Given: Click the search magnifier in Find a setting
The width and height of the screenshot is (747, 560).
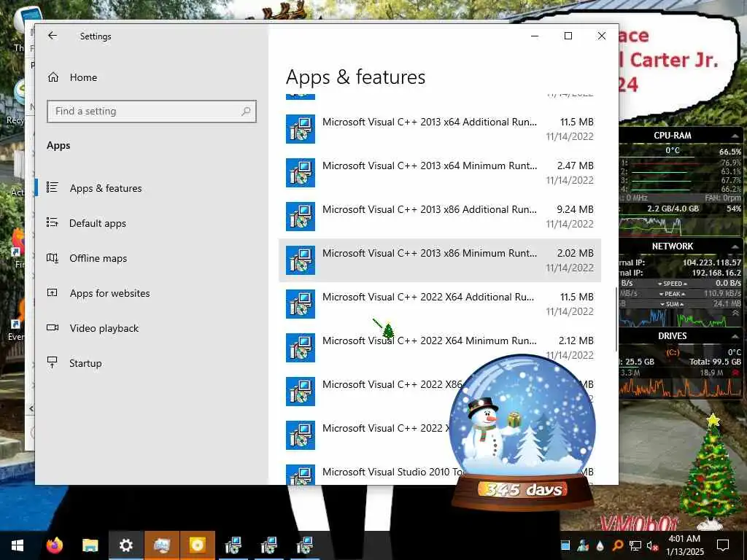Looking at the screenshot, I should [x=246, y=112].
